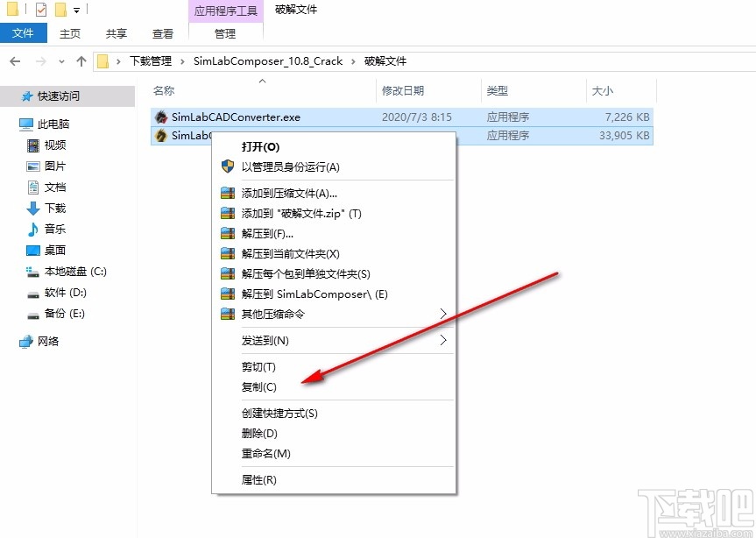
Task: Click the WinRAR icon beside 添加到压缩文件
Action: click(x=228, y=192)
